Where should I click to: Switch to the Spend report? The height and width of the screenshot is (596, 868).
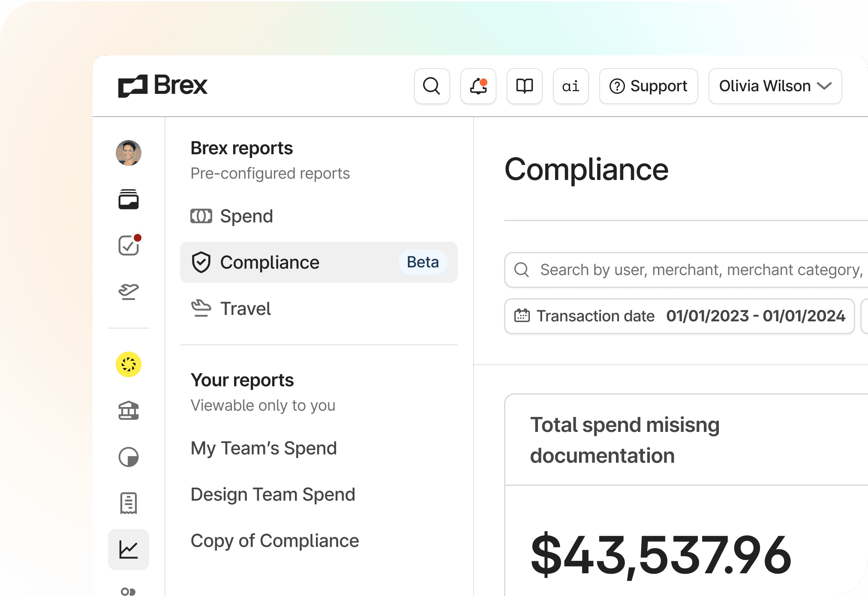point(246,216)
